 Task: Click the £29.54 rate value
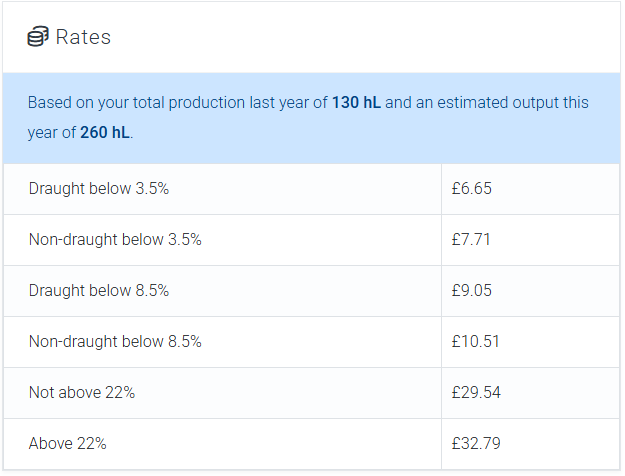tap(476, 393)
